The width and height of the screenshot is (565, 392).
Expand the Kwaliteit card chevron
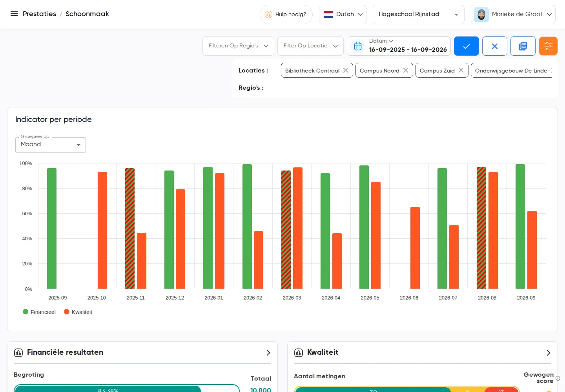(549, 353)
